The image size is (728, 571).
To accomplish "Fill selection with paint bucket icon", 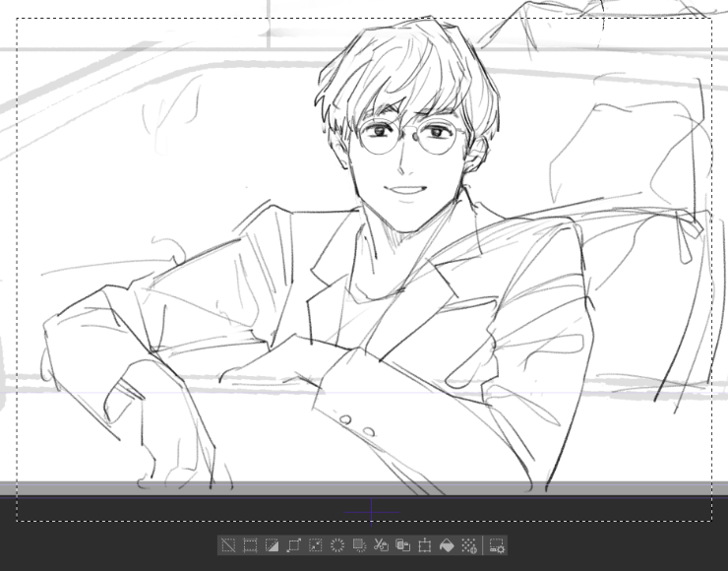I will click(447, 545).
